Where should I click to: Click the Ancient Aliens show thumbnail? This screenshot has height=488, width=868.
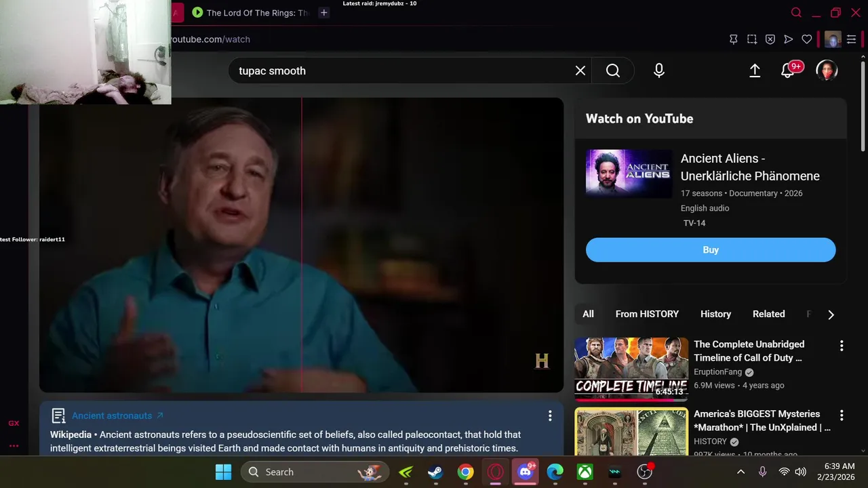point(629,174)
